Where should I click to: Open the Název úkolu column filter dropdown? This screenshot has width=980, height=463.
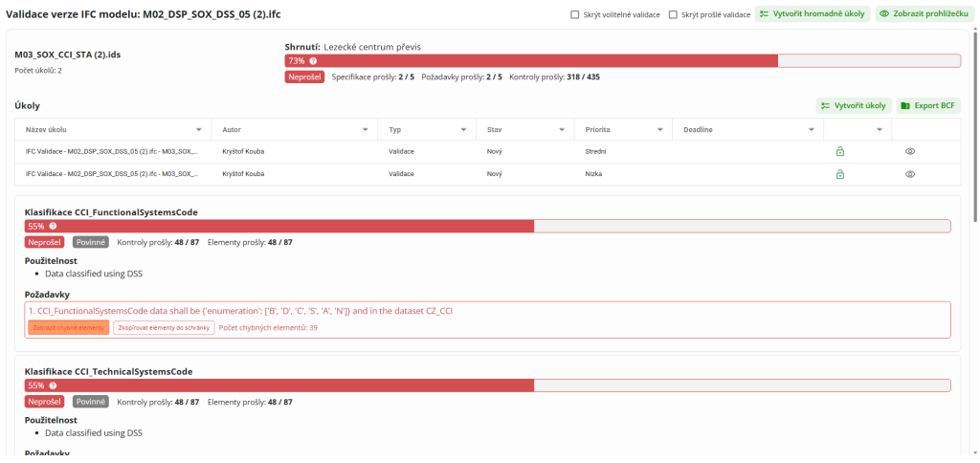(x=199, y=129)
